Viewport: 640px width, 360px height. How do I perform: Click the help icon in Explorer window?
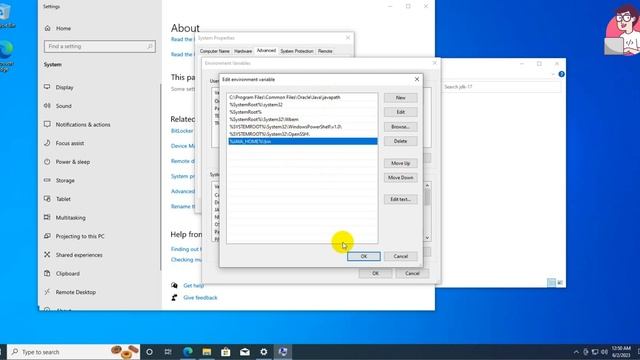pyautogui.click(x=562, y=74)
